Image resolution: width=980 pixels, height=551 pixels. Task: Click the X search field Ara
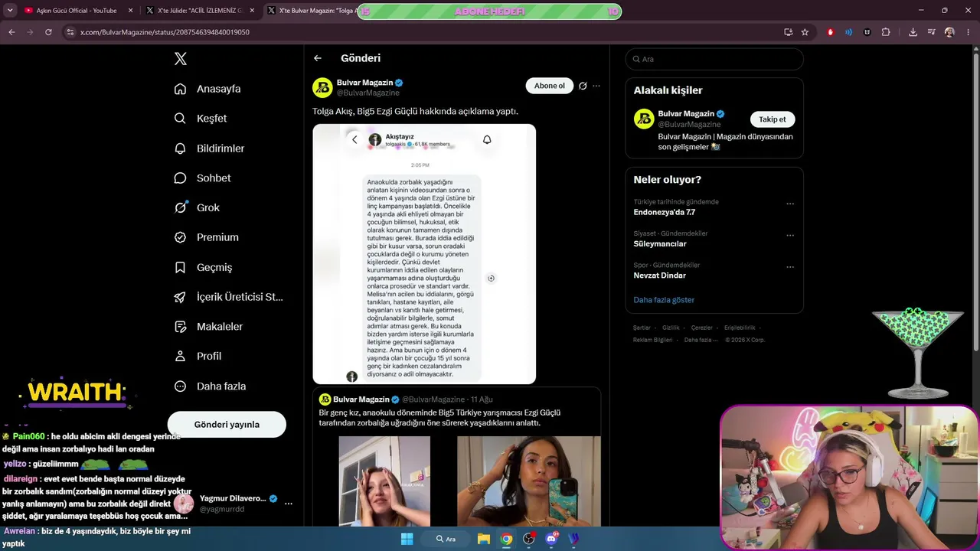point(714,59)
